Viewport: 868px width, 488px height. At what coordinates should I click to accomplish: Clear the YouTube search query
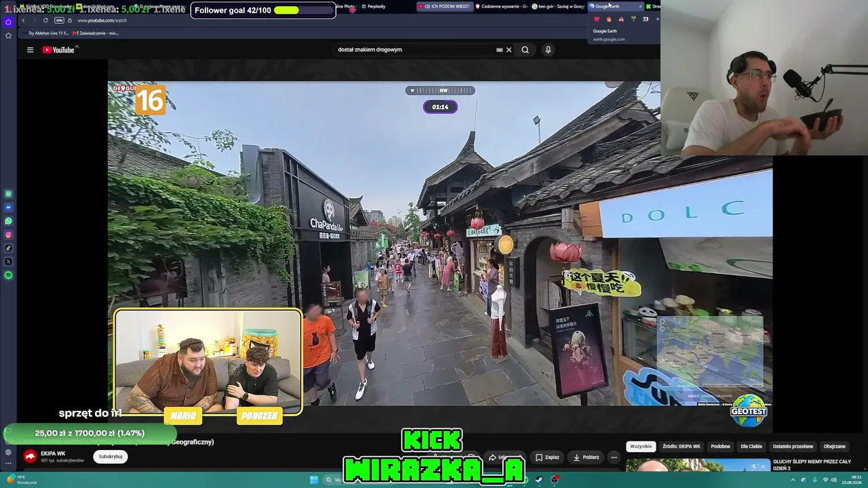coord(509,49)
